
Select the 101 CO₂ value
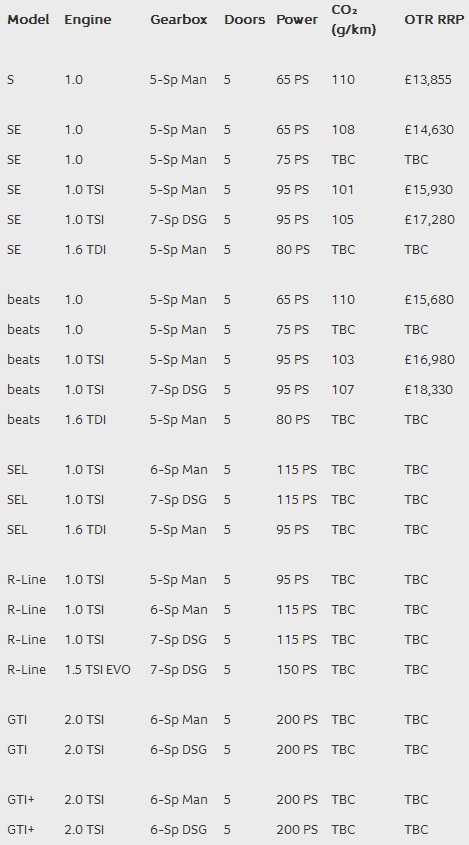[343, 190]
